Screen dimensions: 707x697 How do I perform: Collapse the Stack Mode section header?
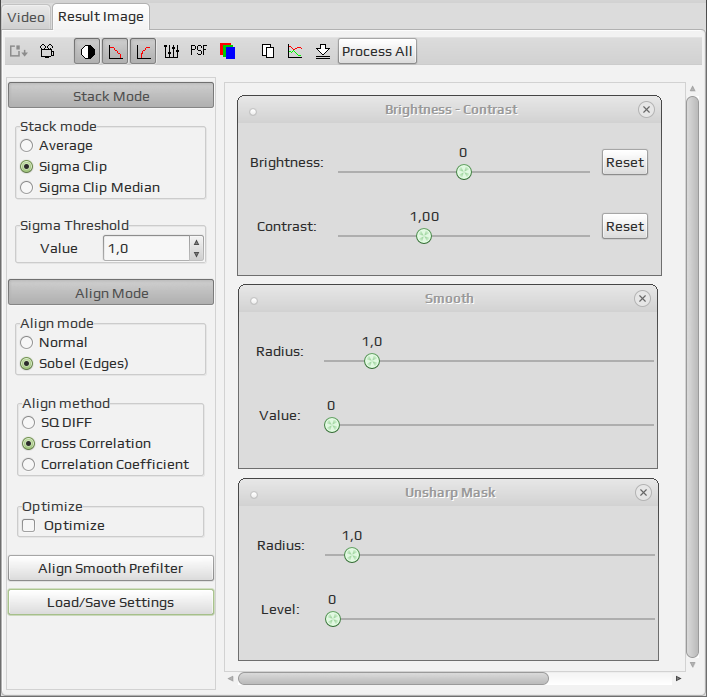coord(111,96)
